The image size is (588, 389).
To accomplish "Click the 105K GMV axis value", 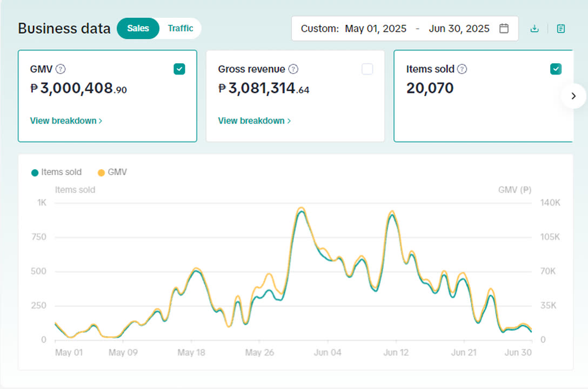I will click(550, 237).
